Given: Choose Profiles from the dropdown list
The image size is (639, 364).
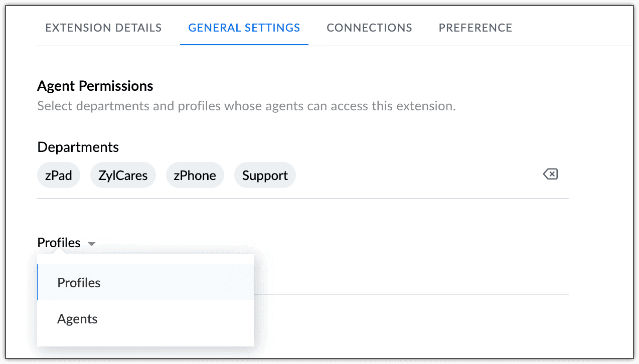Looking at the screenshot, I should 79,283.
